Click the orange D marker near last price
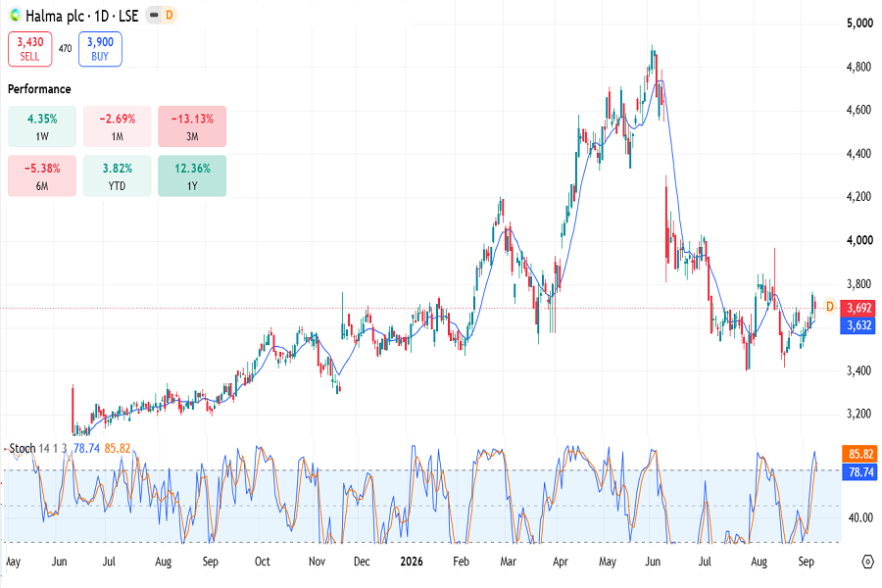 829,307
